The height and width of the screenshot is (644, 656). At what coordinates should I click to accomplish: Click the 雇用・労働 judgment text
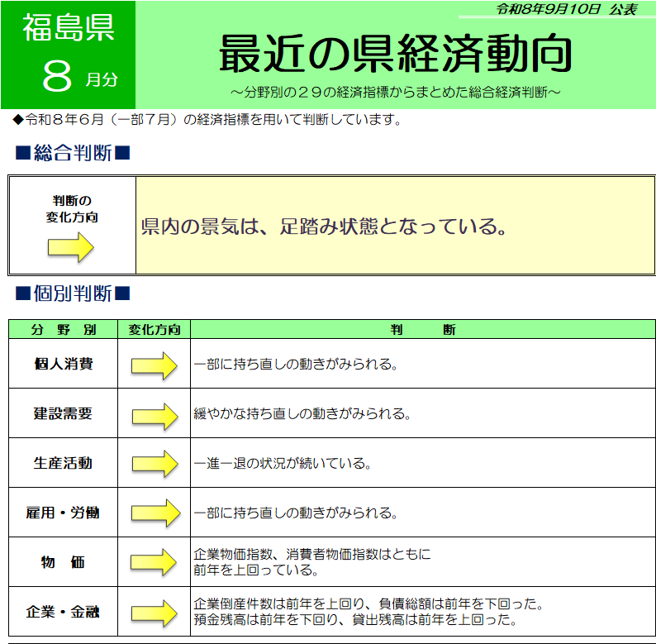(x=296, y=513)
